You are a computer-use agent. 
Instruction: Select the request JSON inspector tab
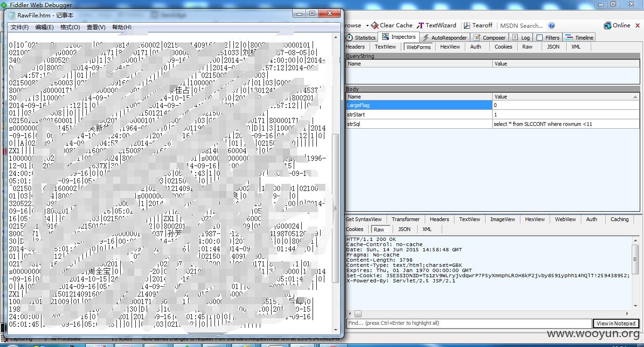[553, 47]
